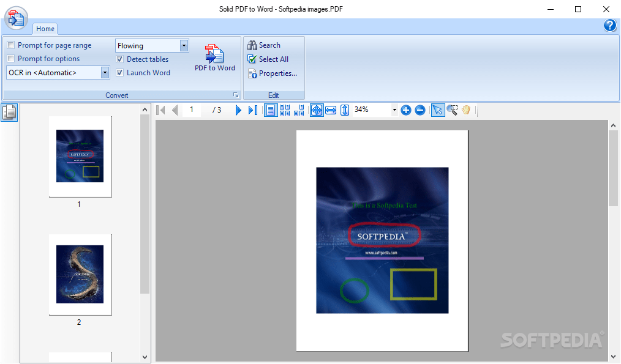Click thumbnail panel scroll down arrow
The height and width of the screenshot is (364, 621).
pos(145,357)
